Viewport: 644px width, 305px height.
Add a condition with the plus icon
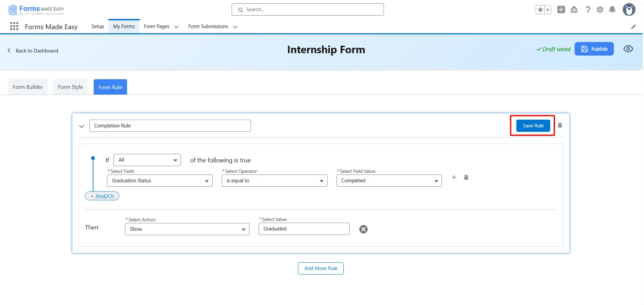coord(454,177)
